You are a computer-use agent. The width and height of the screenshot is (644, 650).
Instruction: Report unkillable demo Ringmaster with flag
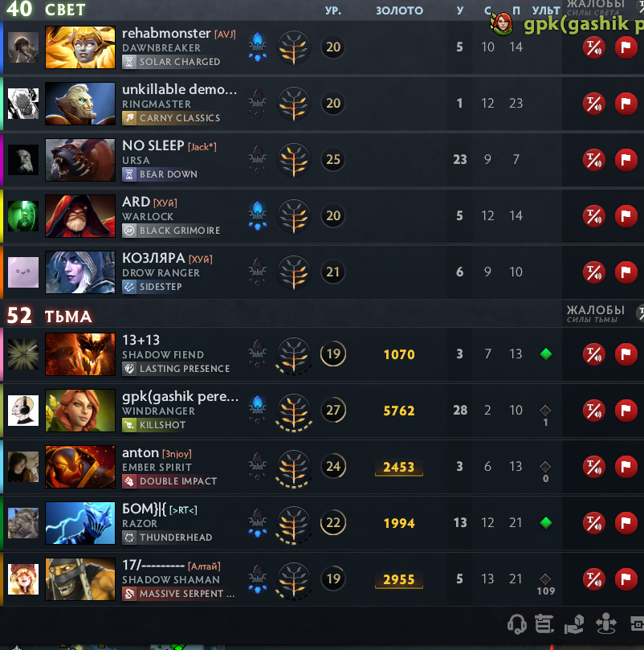pyautogui.click(x=626, y=104)
